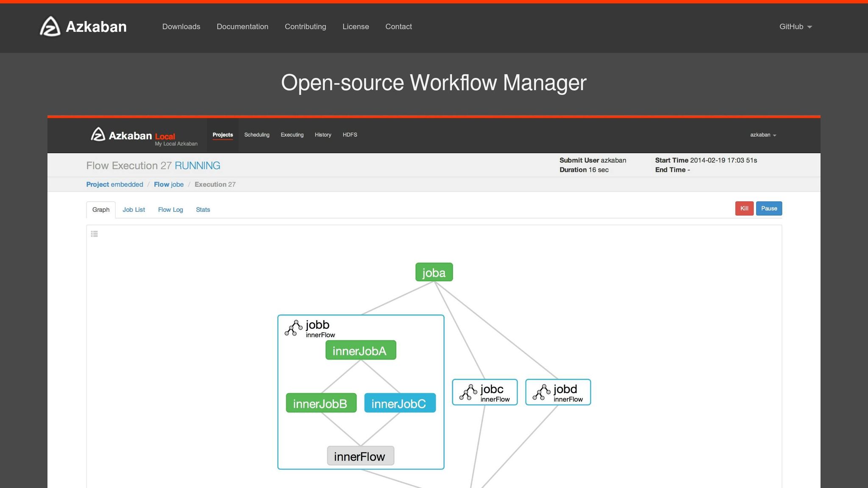
Task: Switch to the Stats tab
Action: [x=203, y=210]
